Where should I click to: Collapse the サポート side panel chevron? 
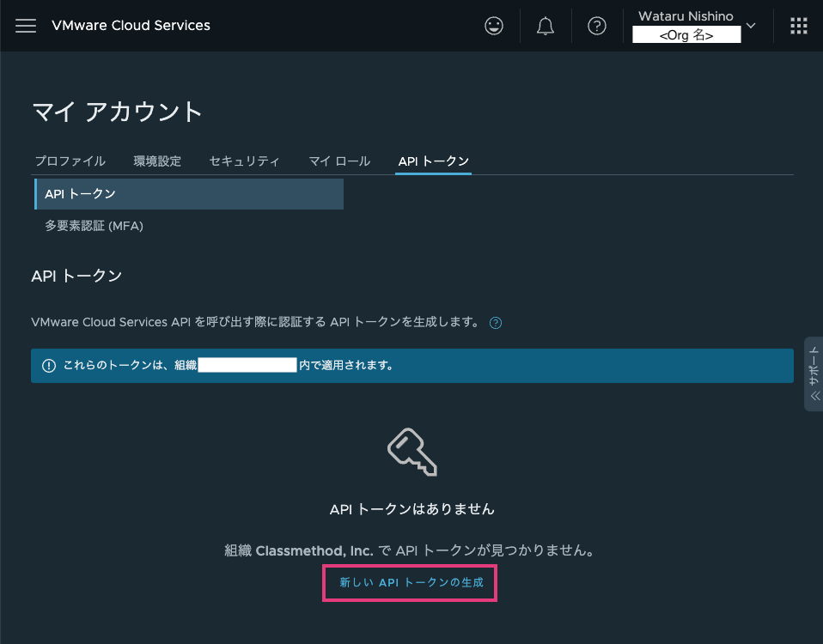[814, 396]
